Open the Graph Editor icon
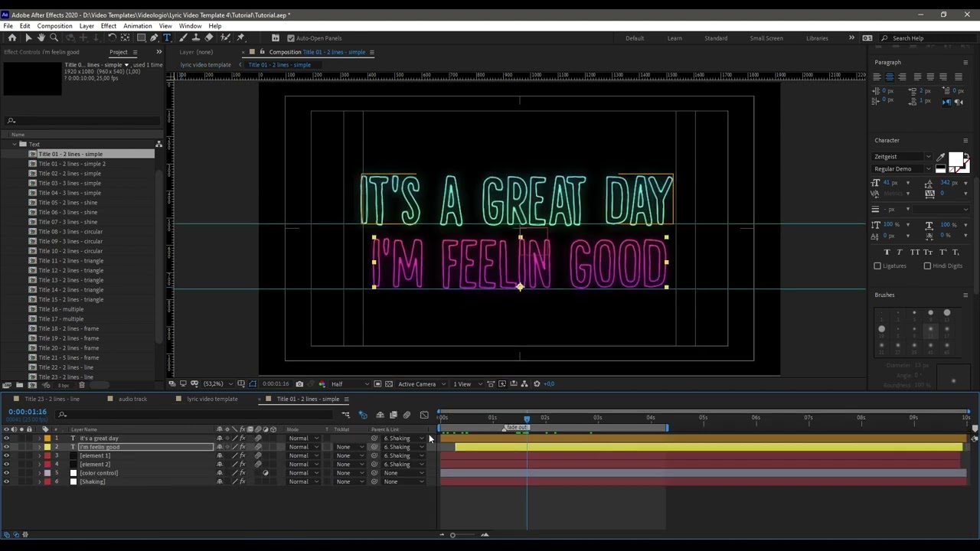Screen dimensions: 980x551 [x=424, y=415]
